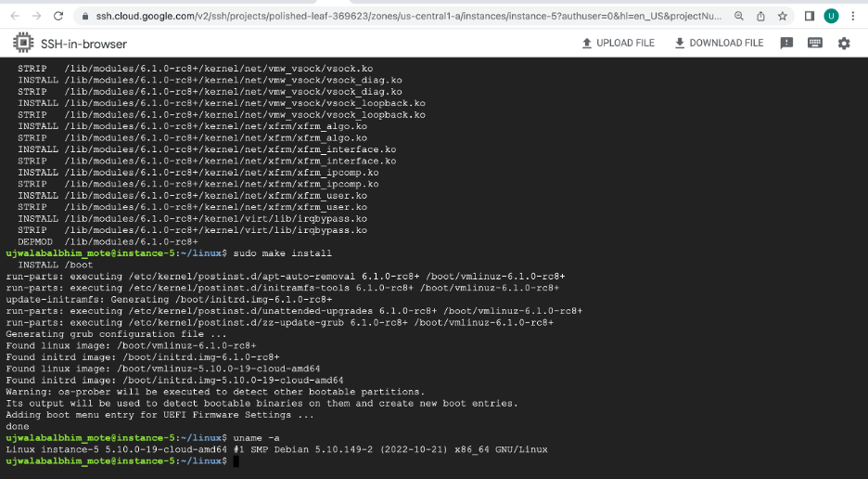This screenshot has width=868, height=479.
Task: Share this page via share icon
Action: tap(760, 16)
